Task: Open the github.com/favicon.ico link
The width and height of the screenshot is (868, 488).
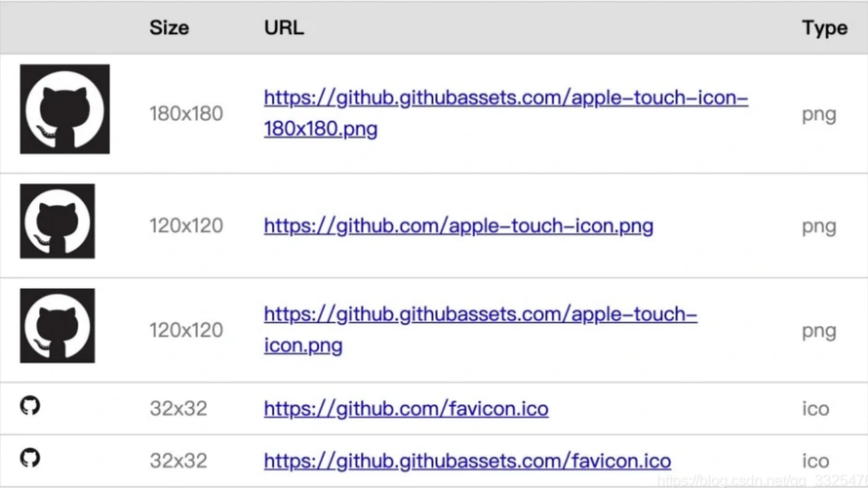Action: click(406, 408)
